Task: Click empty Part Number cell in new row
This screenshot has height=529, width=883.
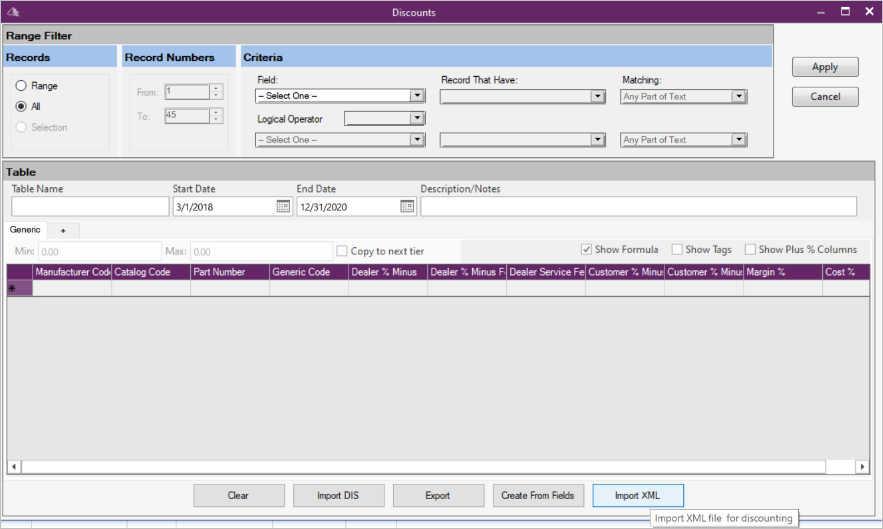Action: point(230,288)
